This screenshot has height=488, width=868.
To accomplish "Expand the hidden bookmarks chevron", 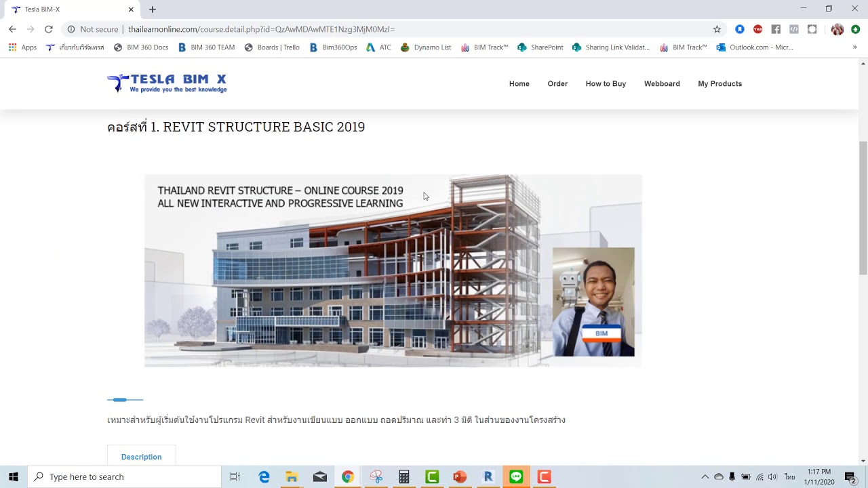I will coord(854,47).
